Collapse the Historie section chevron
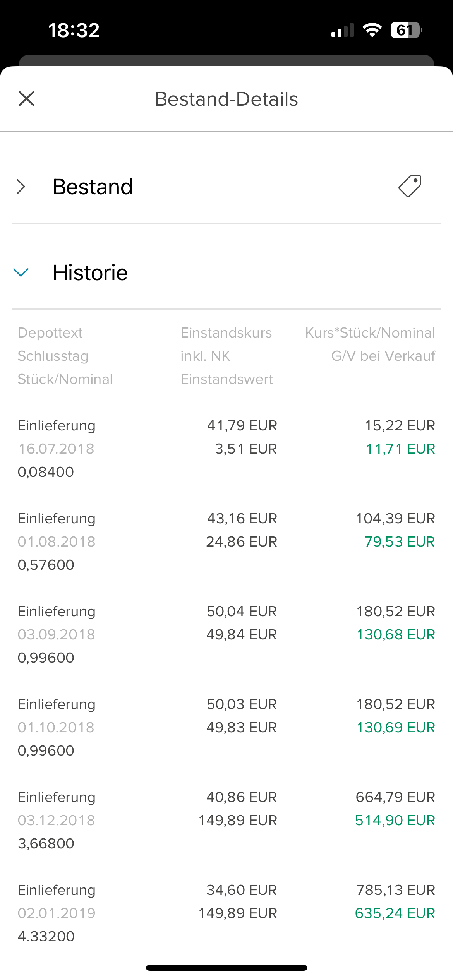The height and width of the screenshot is (980, 453). (x=21, y=272)
